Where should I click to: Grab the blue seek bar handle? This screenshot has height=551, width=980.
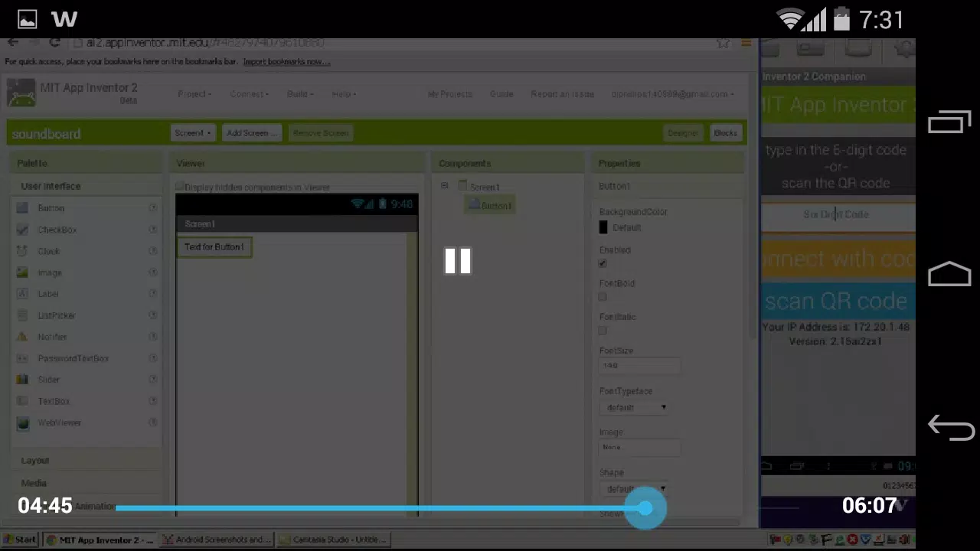click(x=646, y=507)
